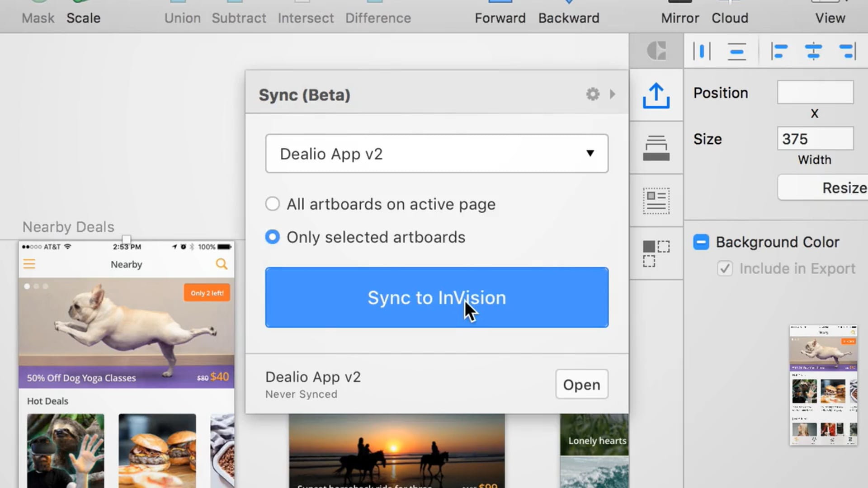Select 'Only selected artboards' radio button
868x488 pixels.
pyautogui.click(x=273, y=237)
